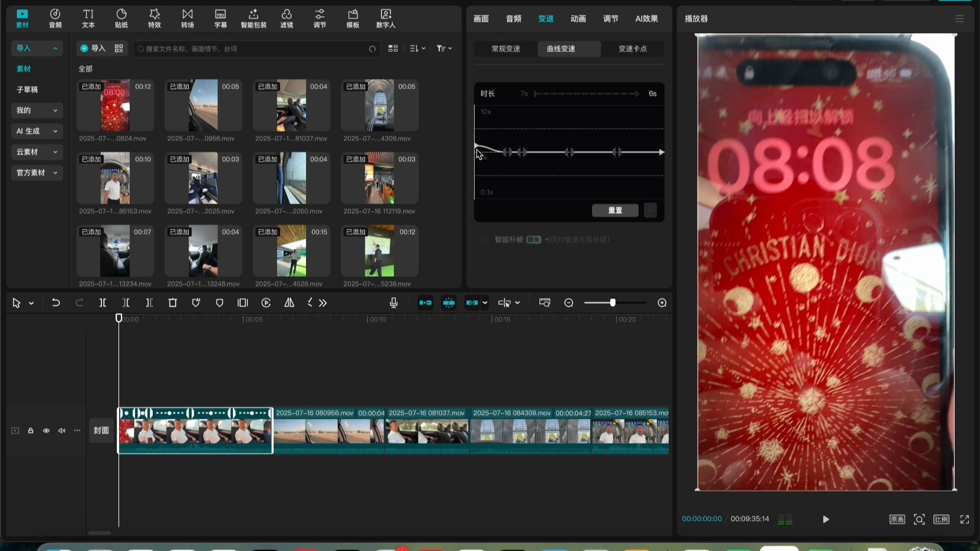Open the 字幕 captions tab
980x551 pixels.
(x=221, y=18)
